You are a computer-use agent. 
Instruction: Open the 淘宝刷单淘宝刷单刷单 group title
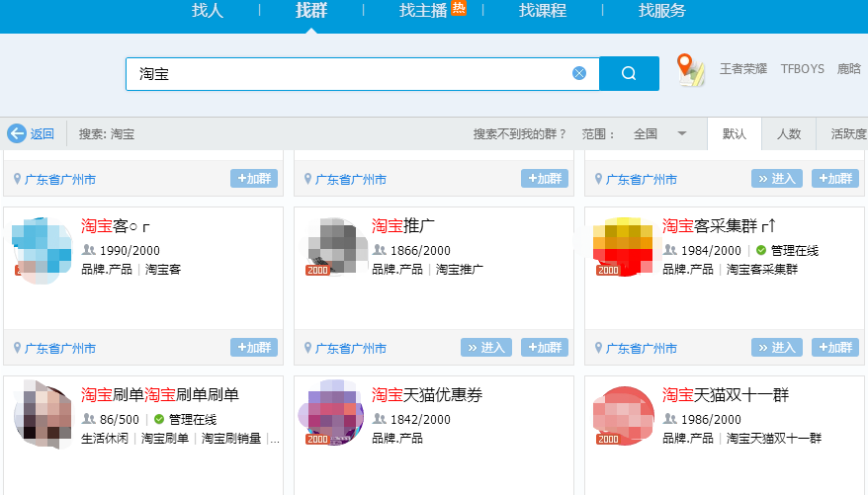160,395
